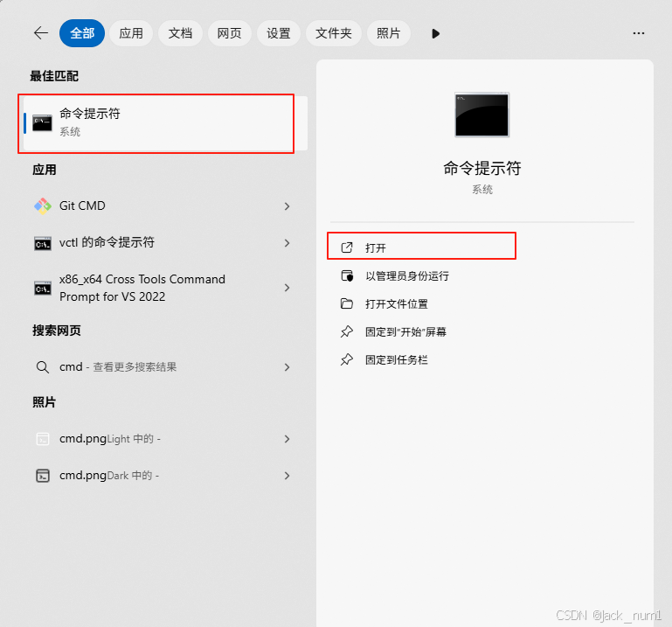Open cmd.png Light photo result
The width and height of the screenshot is (672, 627).
point(164,439)
